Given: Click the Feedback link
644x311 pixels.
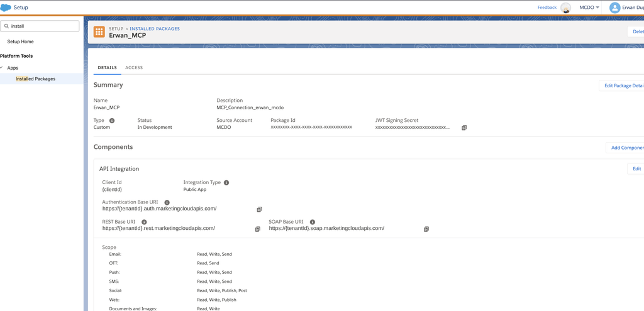Looking at the screenshot, I should 547,8.
